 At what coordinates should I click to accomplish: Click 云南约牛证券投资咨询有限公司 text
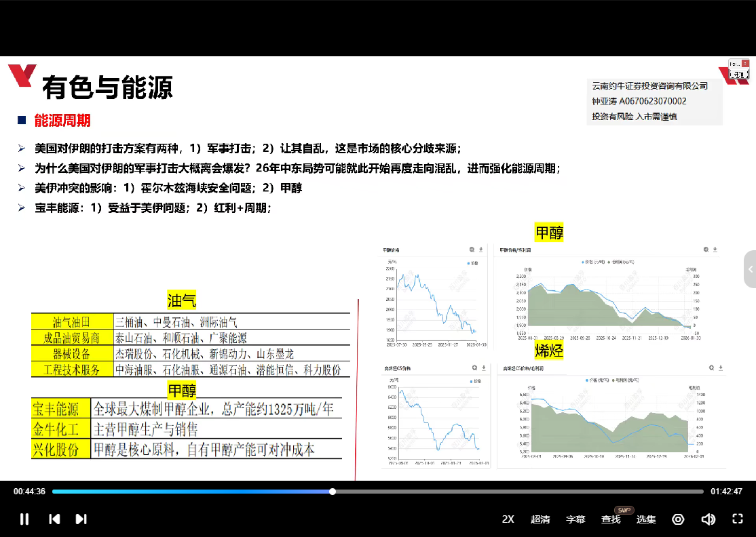point(650,85)
